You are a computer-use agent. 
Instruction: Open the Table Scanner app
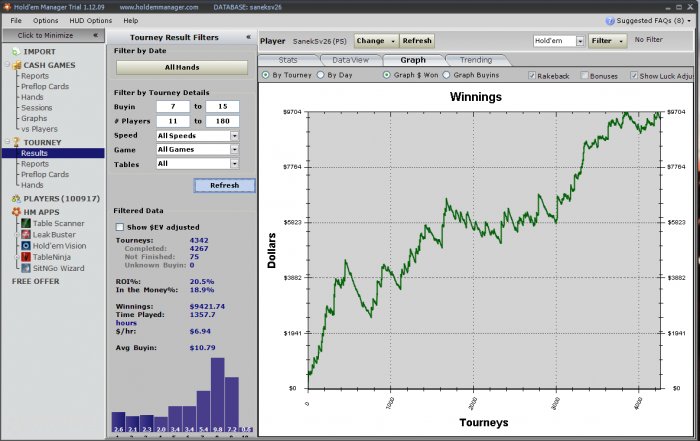point(56,222)
